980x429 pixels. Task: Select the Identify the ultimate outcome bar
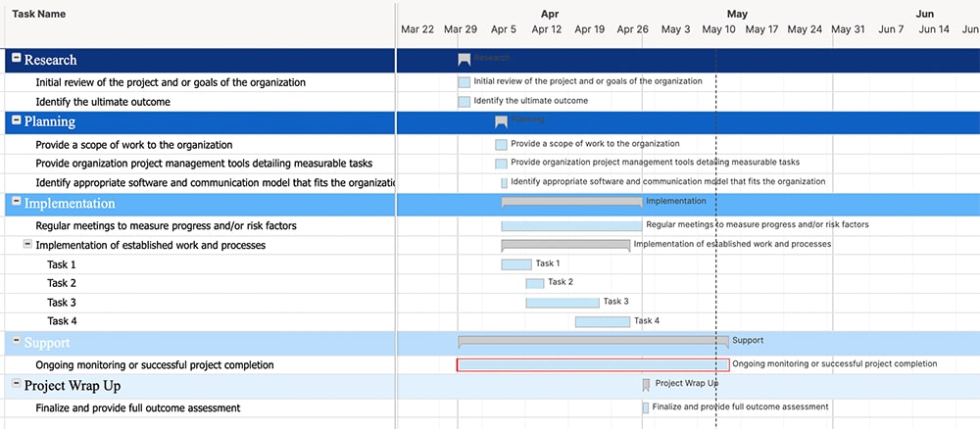[465, 102]
